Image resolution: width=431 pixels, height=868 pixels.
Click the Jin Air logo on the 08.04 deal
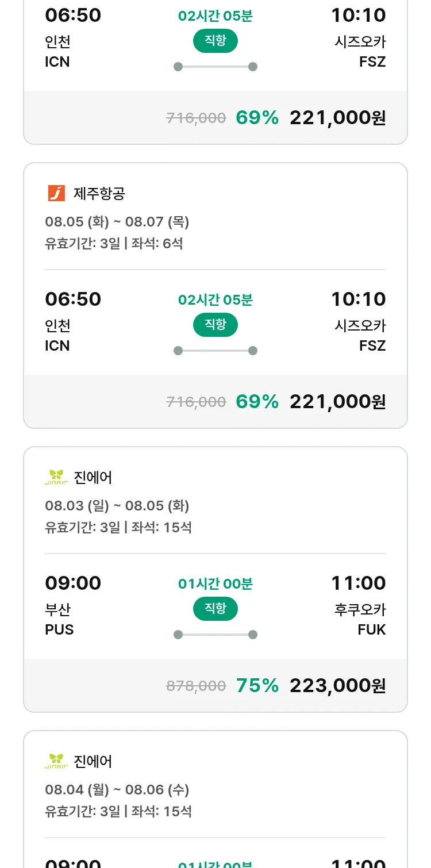pos(56,761)
